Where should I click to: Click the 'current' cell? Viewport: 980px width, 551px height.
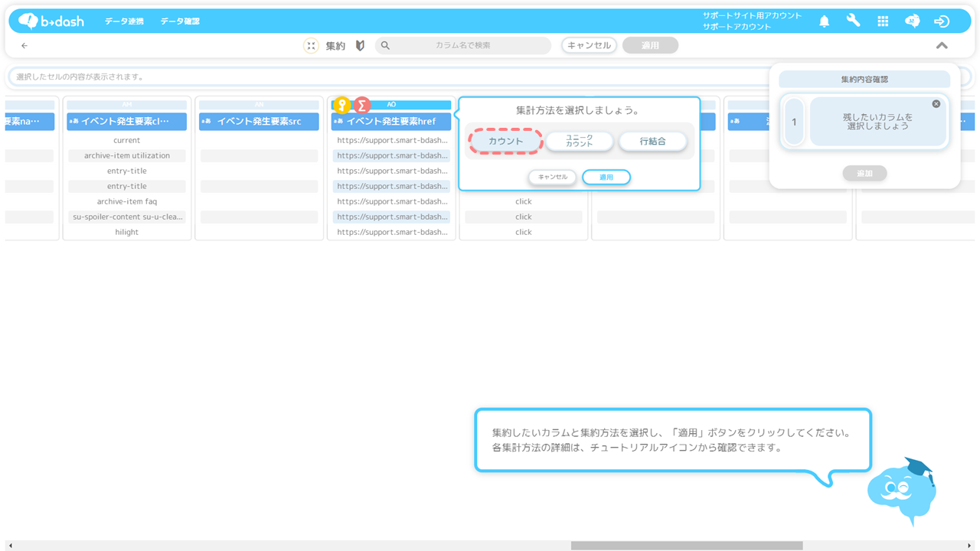(x=127, y=140)
